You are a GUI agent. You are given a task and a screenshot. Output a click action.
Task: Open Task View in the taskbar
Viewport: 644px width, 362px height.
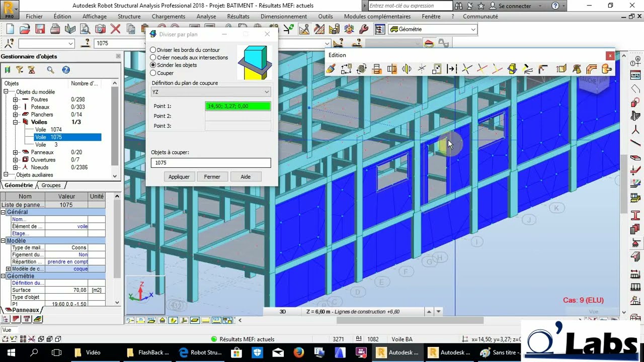click(x=57, y=352)
